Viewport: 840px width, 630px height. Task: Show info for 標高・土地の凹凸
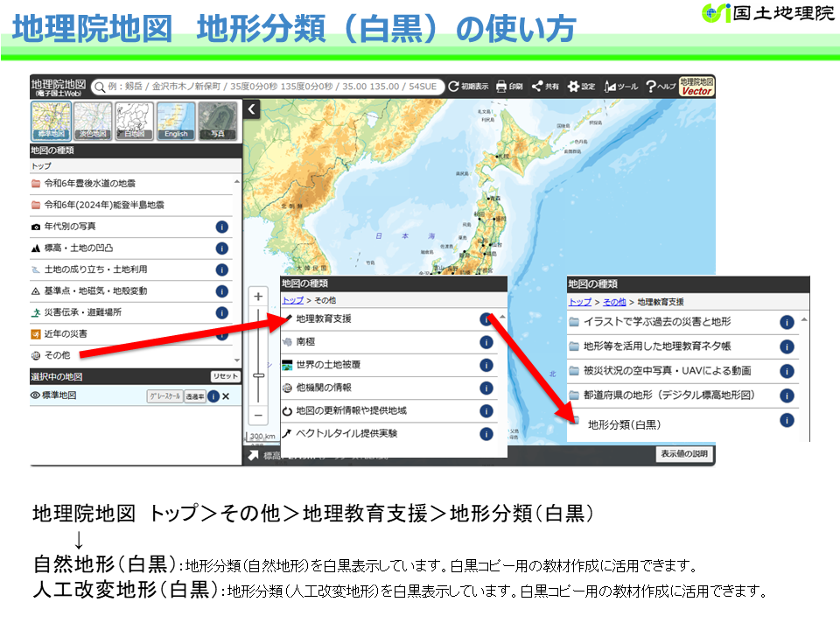tap(221, 248)
